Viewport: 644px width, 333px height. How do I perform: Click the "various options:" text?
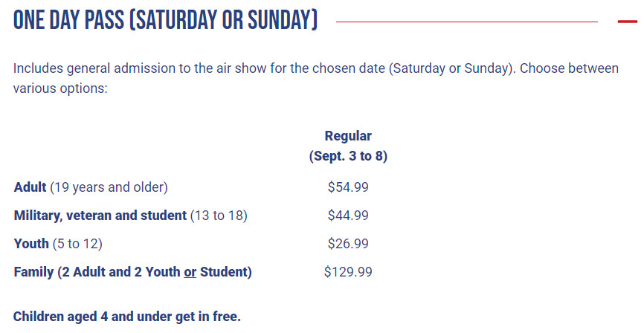tap(60, 88)
